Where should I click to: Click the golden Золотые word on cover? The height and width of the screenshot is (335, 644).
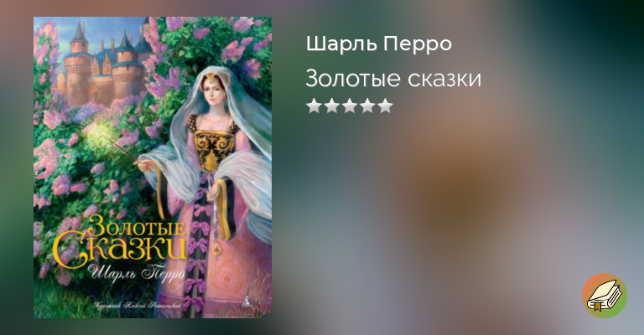136,226
